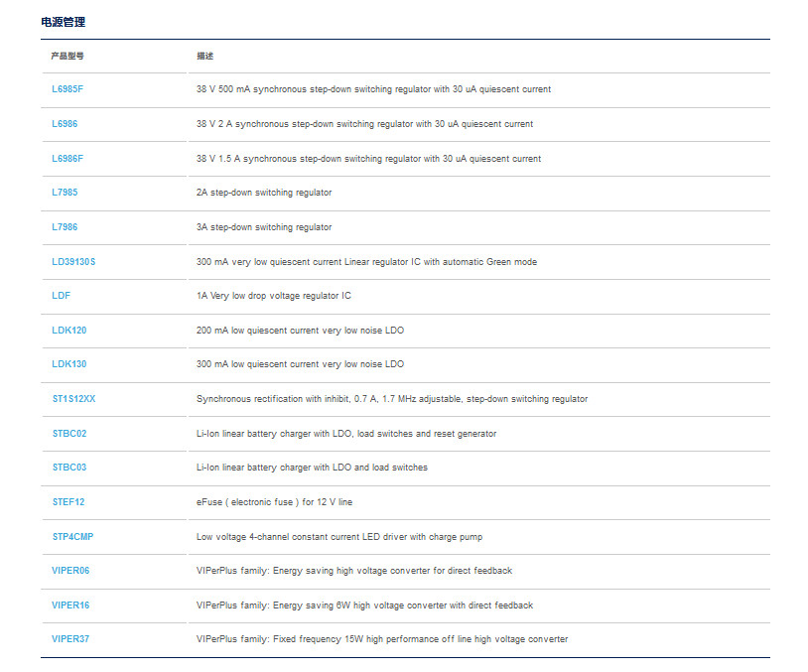Open the STP4CMP product link
The width and height of the screenshot is (808, 672).
point(72,536)
